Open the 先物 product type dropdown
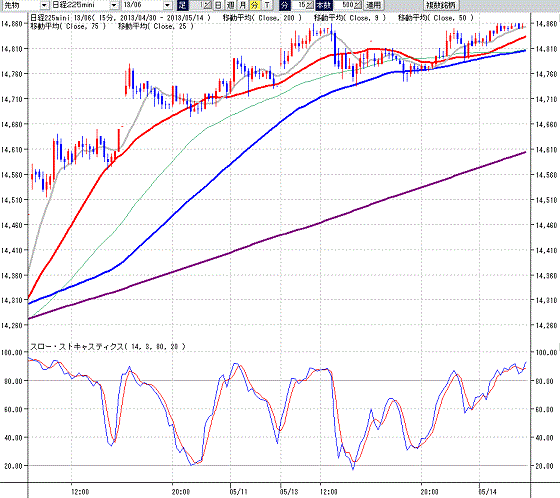Screen dimensions: 560x498 pyautogui.click(x=44, y=5)
